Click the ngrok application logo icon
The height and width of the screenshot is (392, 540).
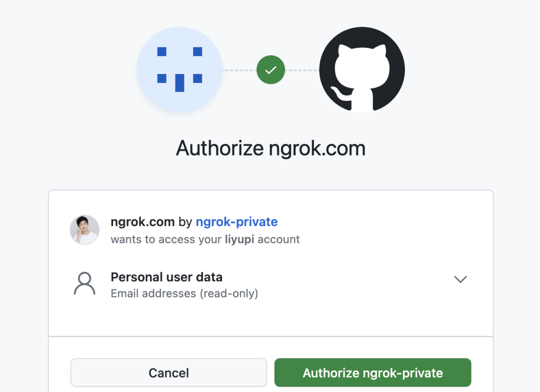point(179,70)
